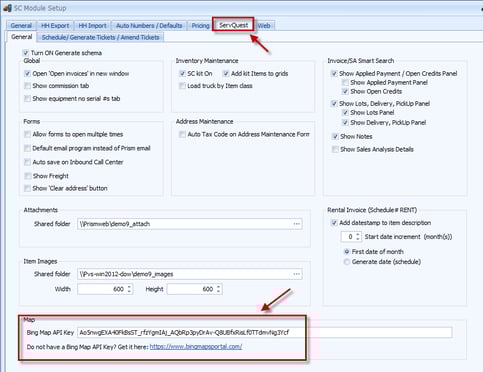Toggle Show Lots, Delivery, PickUp Panel
This screenshot has width=483, height=372.
click(334, 104)
